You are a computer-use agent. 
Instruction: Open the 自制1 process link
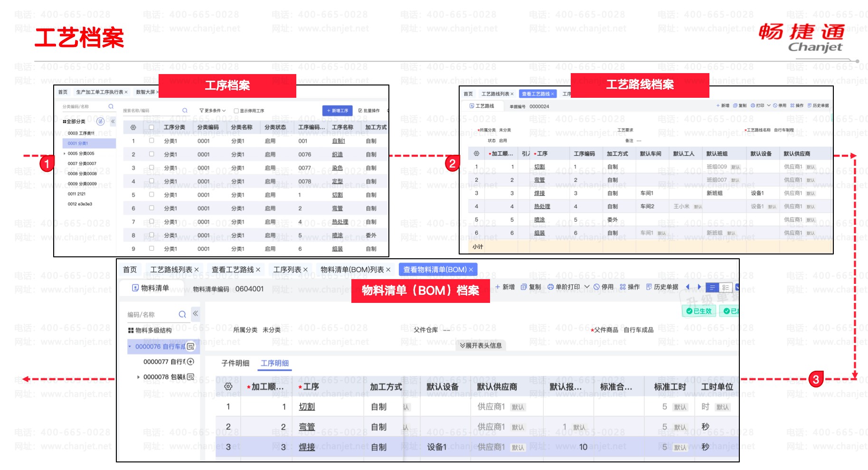coord(338,141)
